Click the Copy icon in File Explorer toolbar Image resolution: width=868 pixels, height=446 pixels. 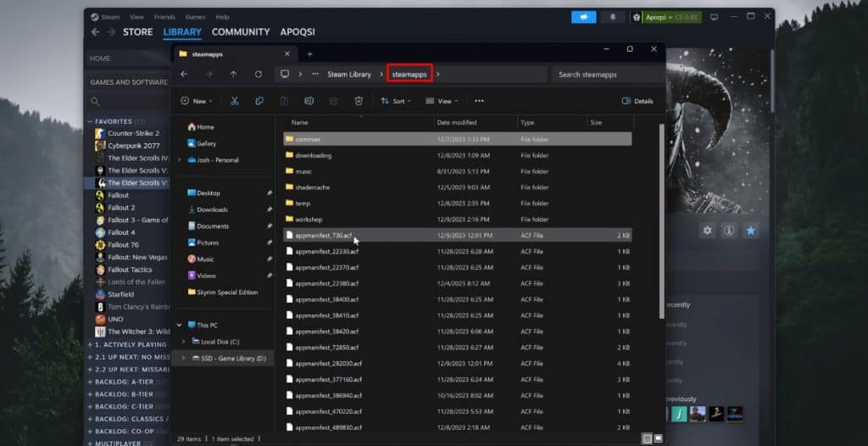(x=259, y=101)
